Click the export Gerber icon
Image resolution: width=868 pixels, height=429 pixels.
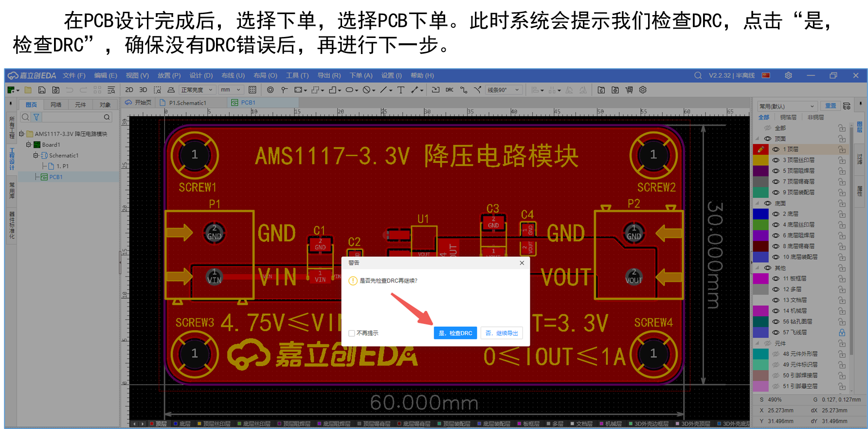(601, 90)
